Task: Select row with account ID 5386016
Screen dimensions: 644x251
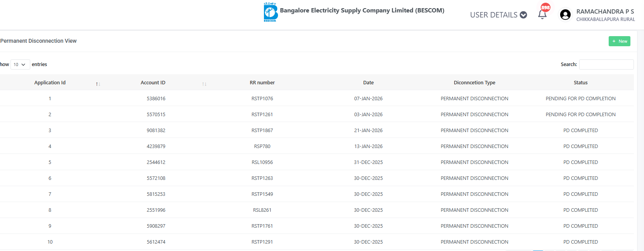Action: 156,98
